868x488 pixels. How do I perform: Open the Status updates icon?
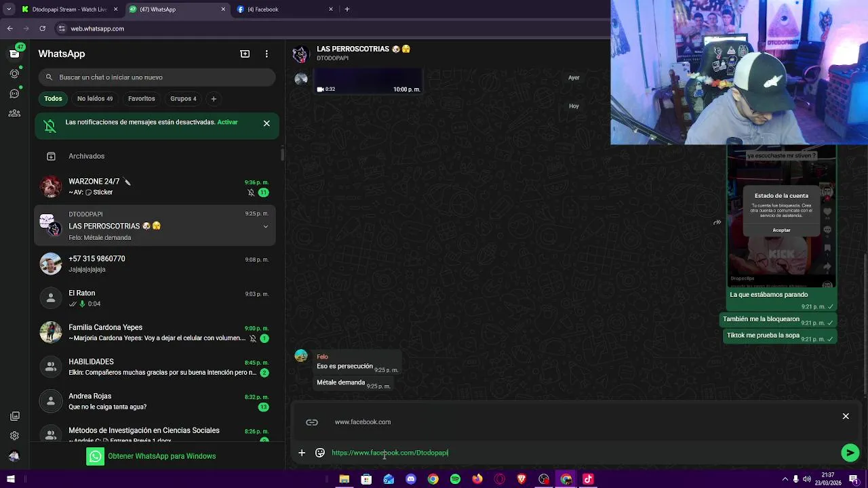pos(14,73)
